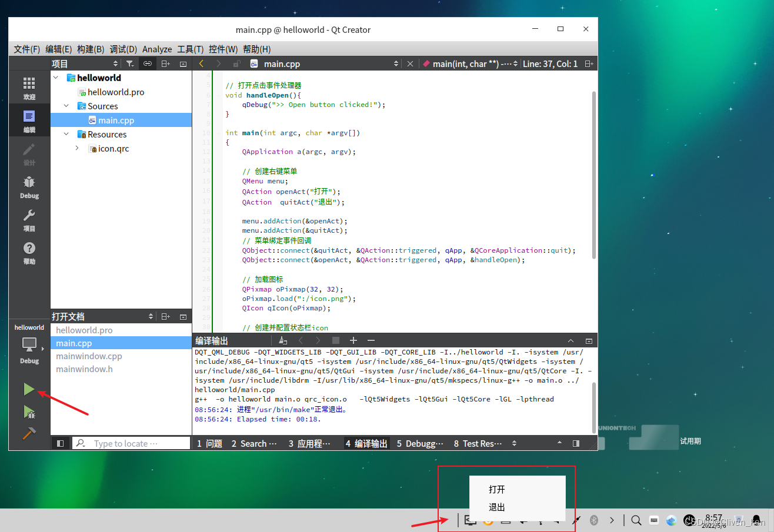Image resolution: width=774 pixels, height=532 pixels.
Task: Close the main.cpp document with X
Action: click(411, 63)
